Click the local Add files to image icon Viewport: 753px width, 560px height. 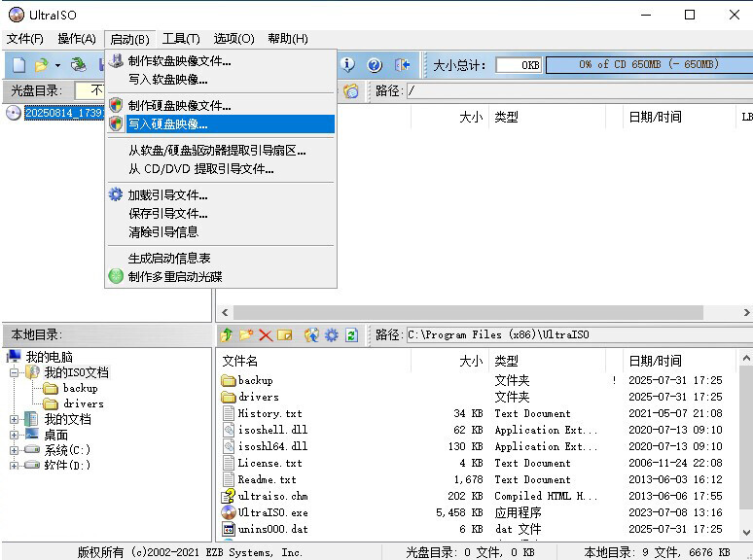point(311,334)
